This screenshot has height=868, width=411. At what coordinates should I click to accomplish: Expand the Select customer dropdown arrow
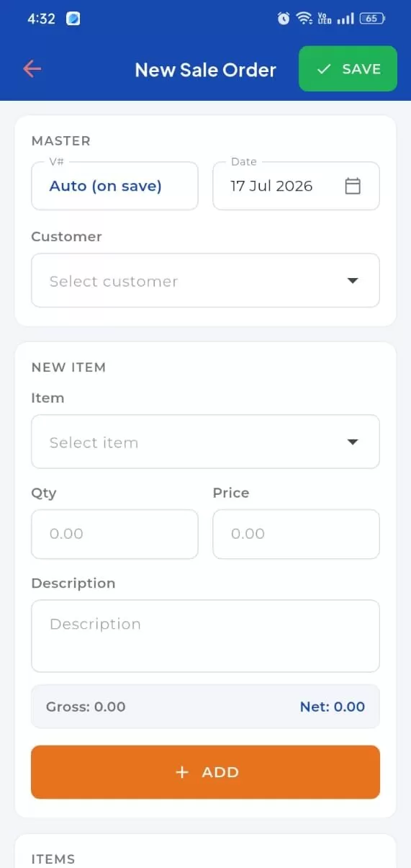[353, 281]
